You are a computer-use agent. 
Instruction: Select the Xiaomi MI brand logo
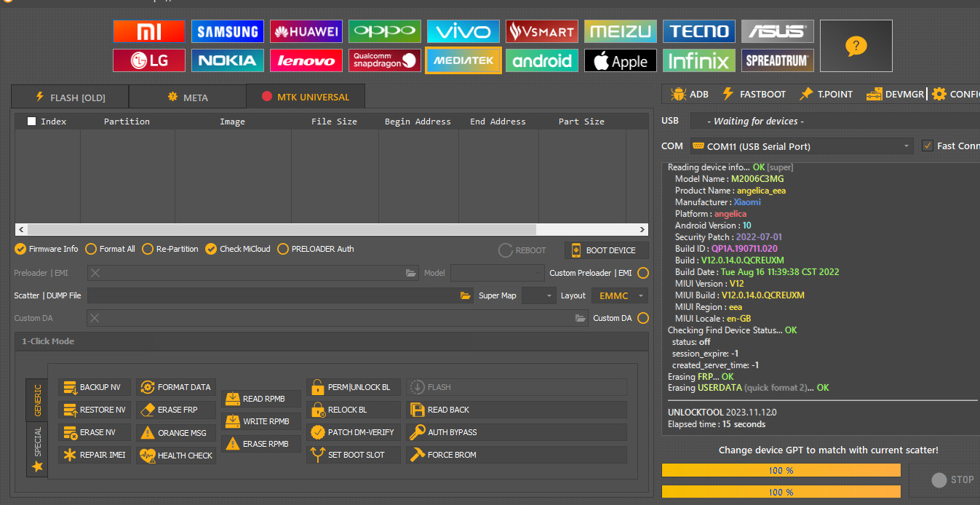[149, 31]
